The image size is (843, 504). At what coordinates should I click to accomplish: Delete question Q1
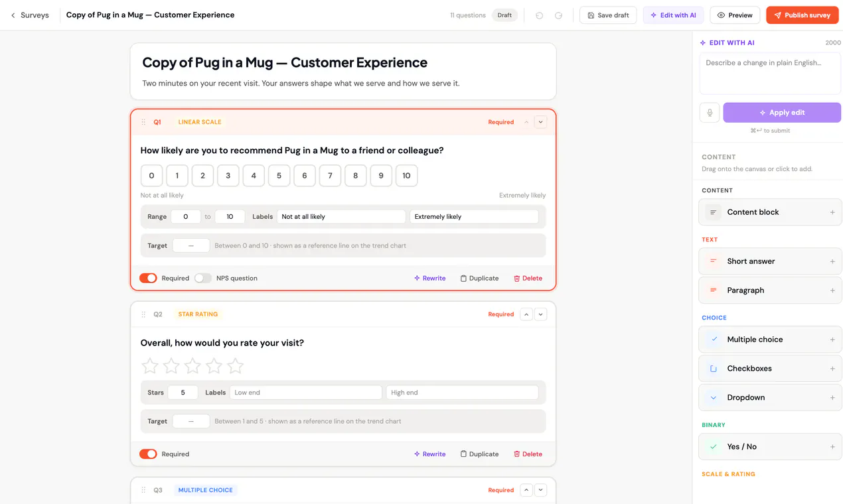tap(528, 279)
